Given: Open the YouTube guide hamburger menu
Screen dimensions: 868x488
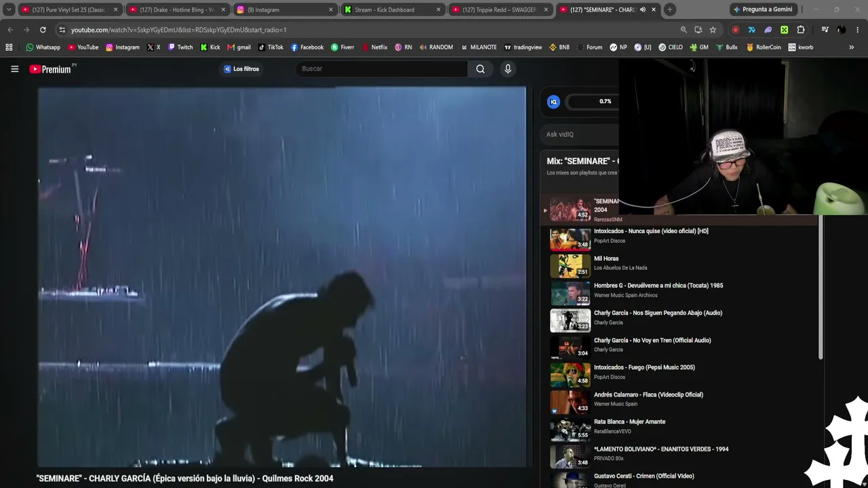Looking at the screenshot, I should [14, 68].
